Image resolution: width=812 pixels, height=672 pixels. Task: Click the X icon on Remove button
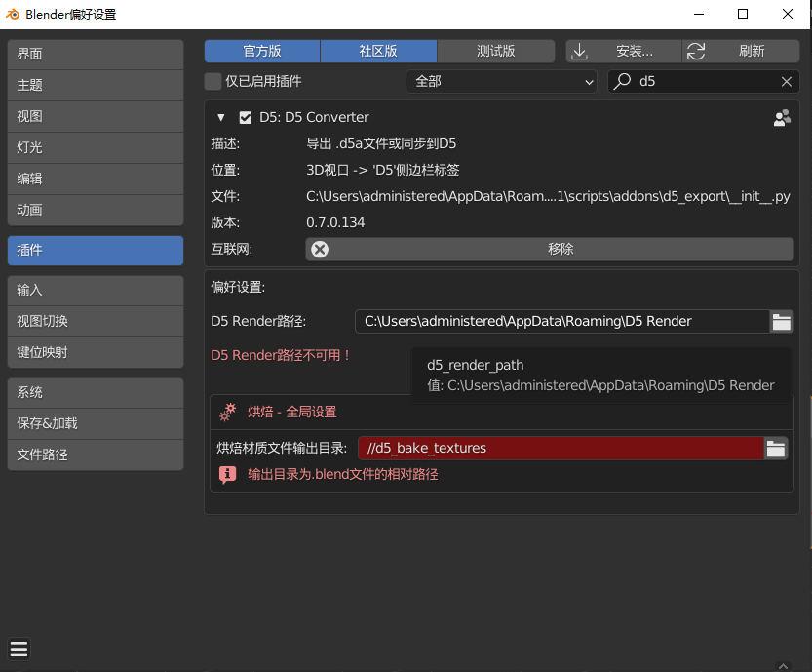(320, 250)
